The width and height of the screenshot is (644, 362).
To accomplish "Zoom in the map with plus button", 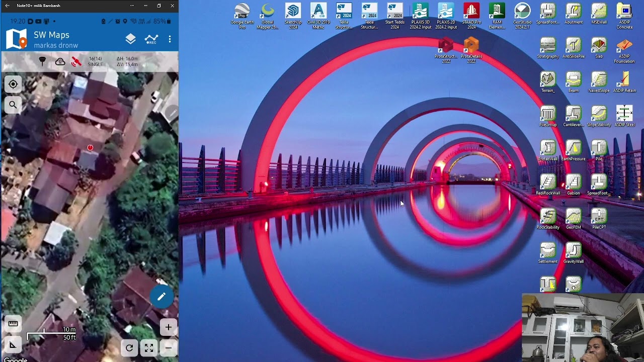I will [x=168, y=327].
